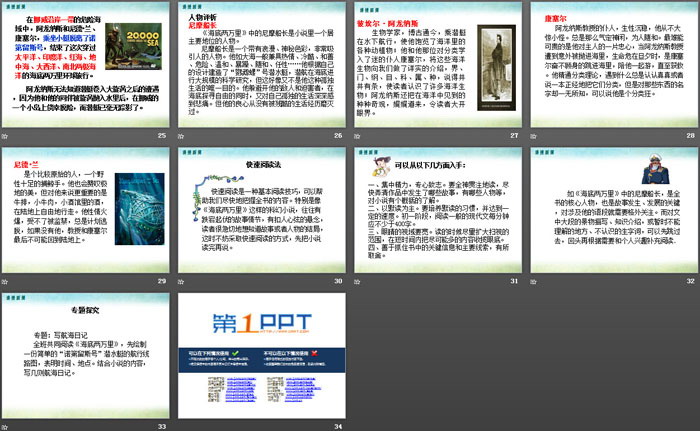Click animation star icon under slide 32
700x431 pixels.
coord(533,281)
